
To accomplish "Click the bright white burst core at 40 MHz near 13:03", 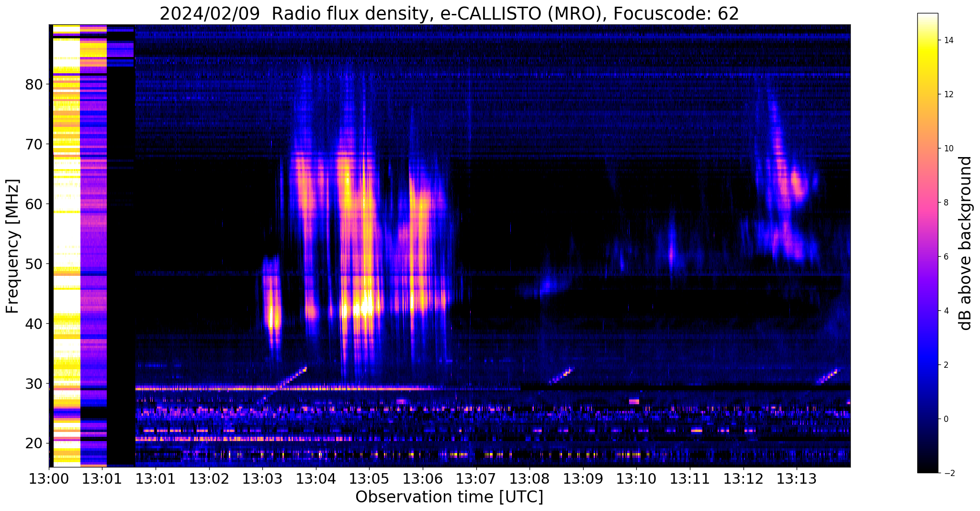I will pyautogui.click(x=271, y=318).
